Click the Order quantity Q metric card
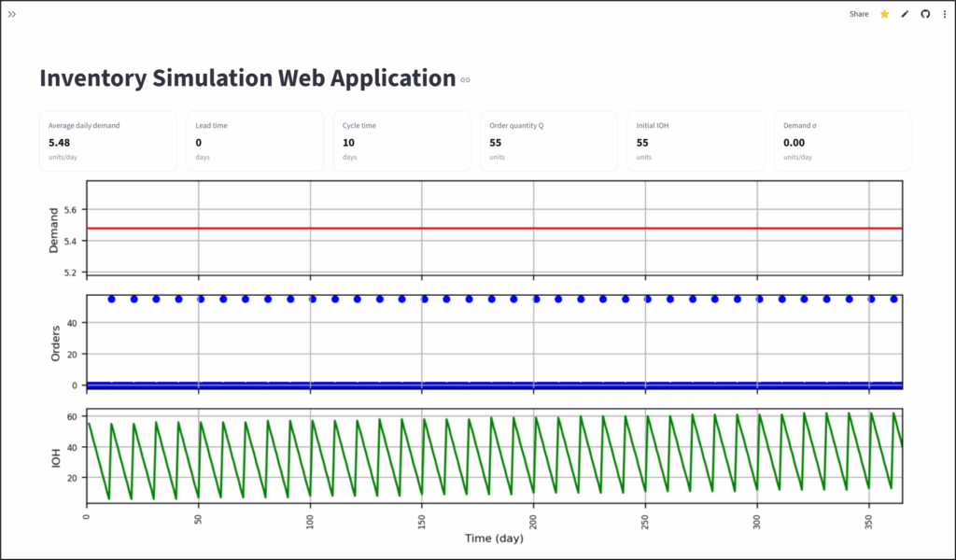 549,141
